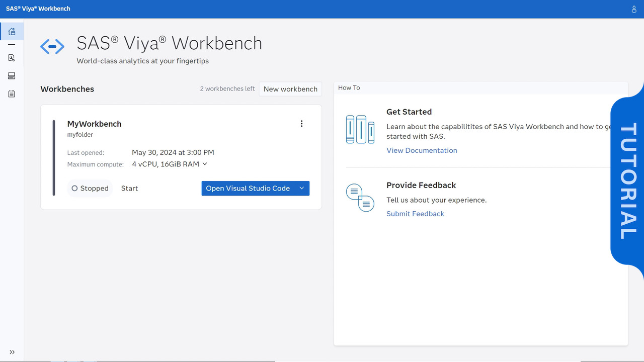This screenshot has width=644, height=362.
Task: Open Submit Feedback link
Action: click(x=415, y=214)
